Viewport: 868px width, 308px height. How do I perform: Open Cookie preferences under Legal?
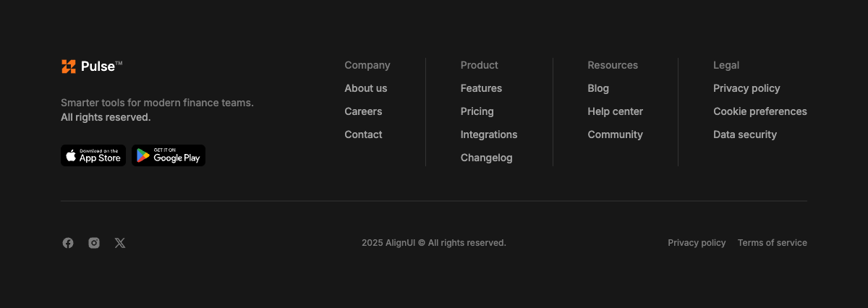[x=760, y=111]
